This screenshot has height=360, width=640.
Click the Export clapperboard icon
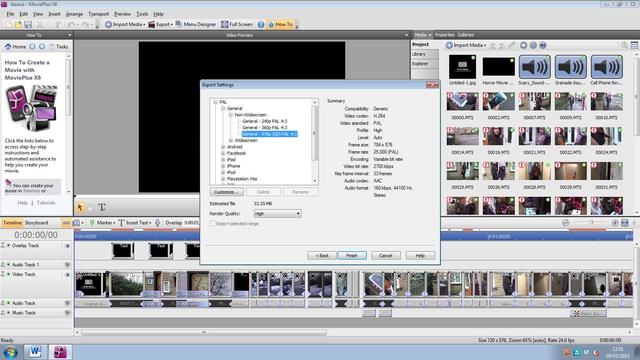click(x=151, y=24)
